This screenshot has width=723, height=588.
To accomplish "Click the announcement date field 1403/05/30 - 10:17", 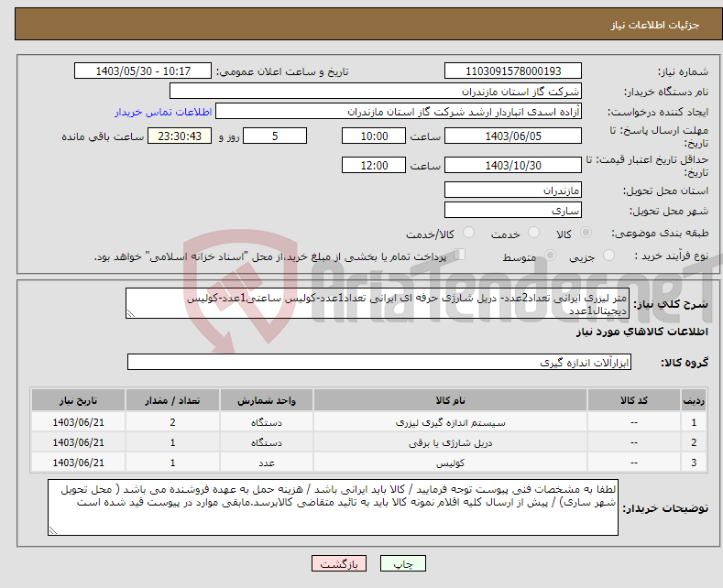I will pos(142,71).
